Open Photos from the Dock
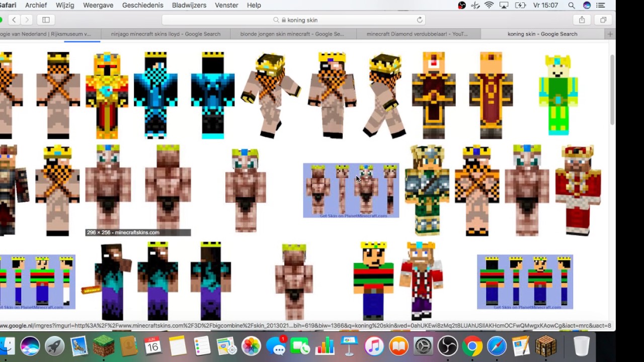 coord(251,346)
